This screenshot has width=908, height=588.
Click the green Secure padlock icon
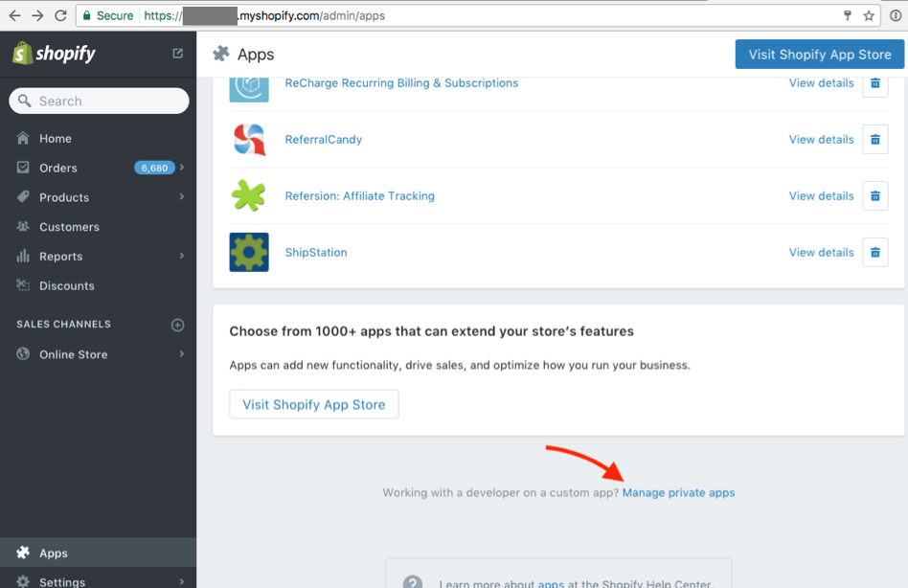(x=87, y=15)
